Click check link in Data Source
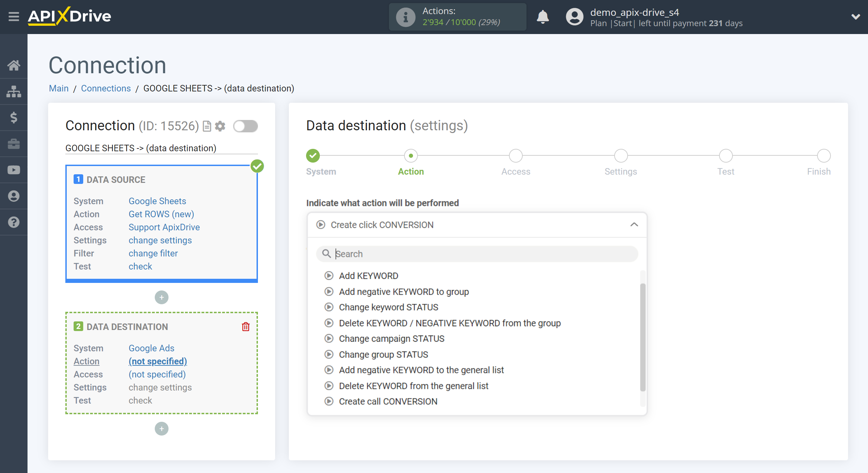The width and height of the screenshot is (868, 473). pyautogui.click(x=140, y=266)
